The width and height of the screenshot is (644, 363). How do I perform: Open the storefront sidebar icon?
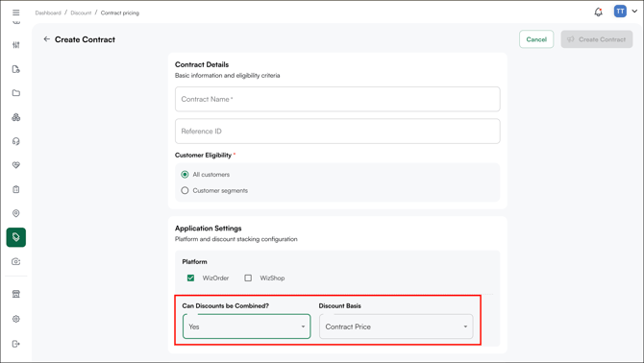pos(16,294)
